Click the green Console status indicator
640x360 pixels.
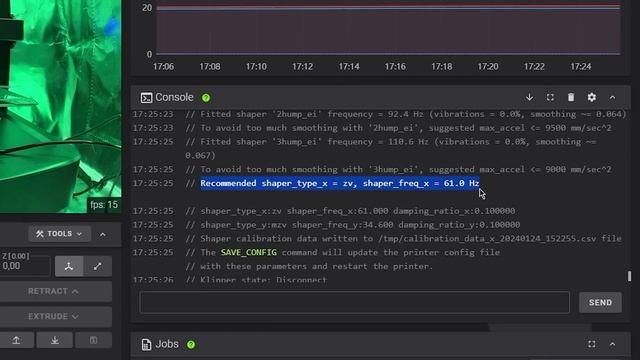206,98
